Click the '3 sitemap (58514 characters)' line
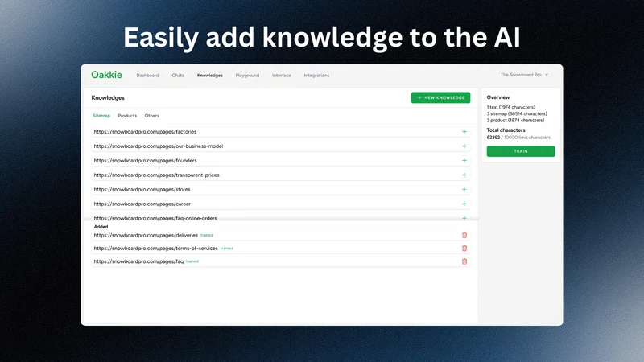This screenshot has width=644, height=362. (x=517, y=113)
